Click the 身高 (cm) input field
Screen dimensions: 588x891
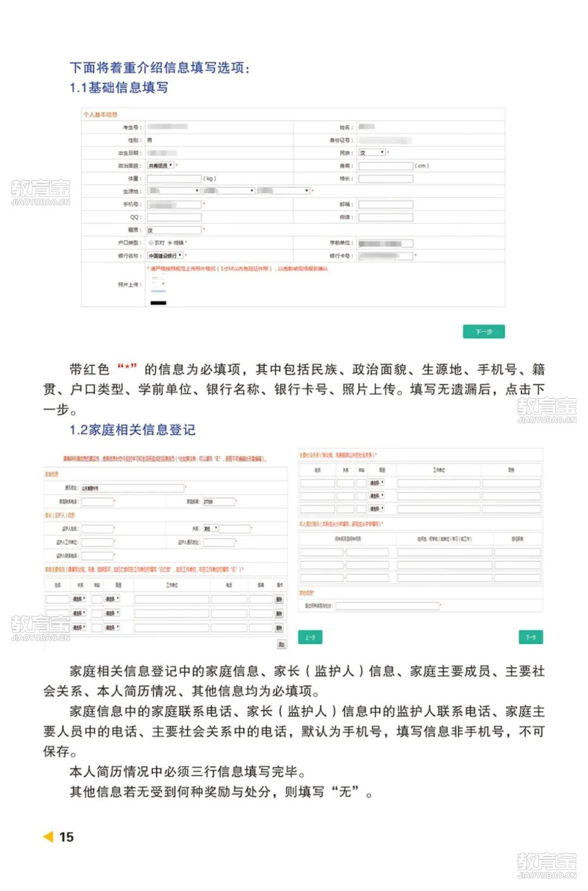click(385, 166)
